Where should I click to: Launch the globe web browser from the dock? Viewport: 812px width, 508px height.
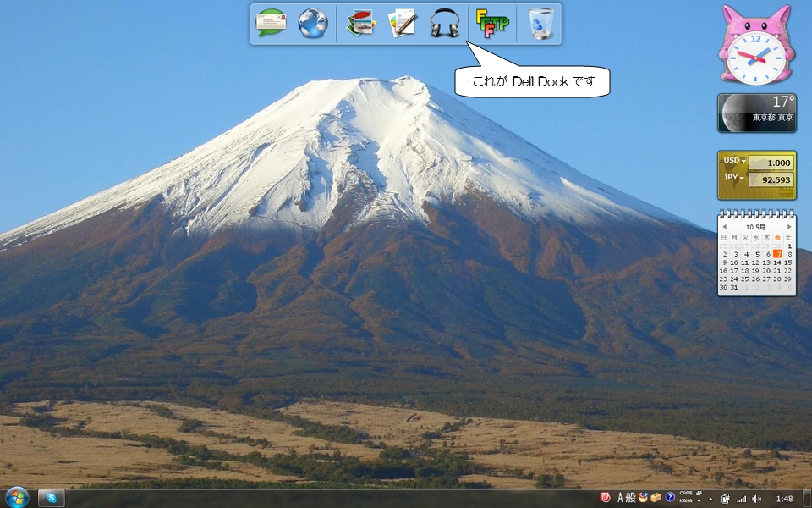point(313,23)
